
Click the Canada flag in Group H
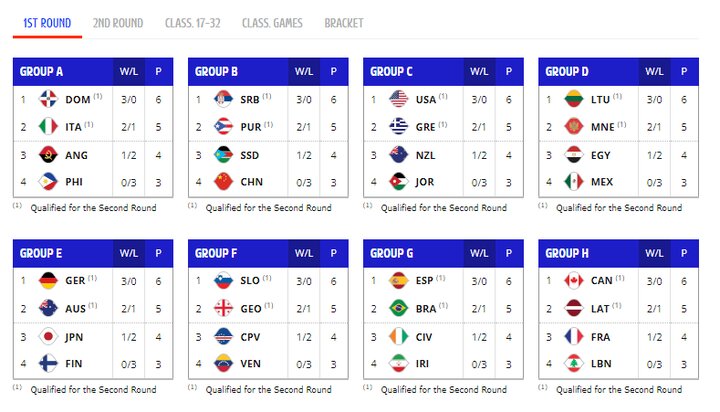573,280
